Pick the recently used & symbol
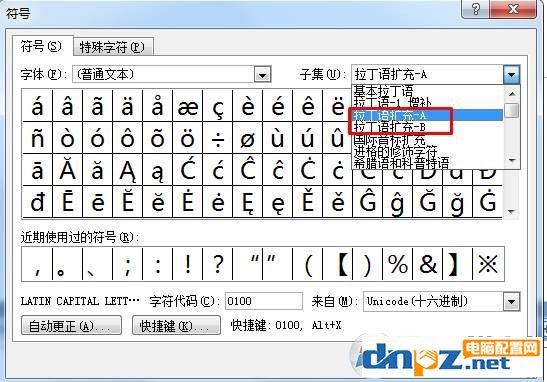The image size is (547, 382). [x=428, y=264]
